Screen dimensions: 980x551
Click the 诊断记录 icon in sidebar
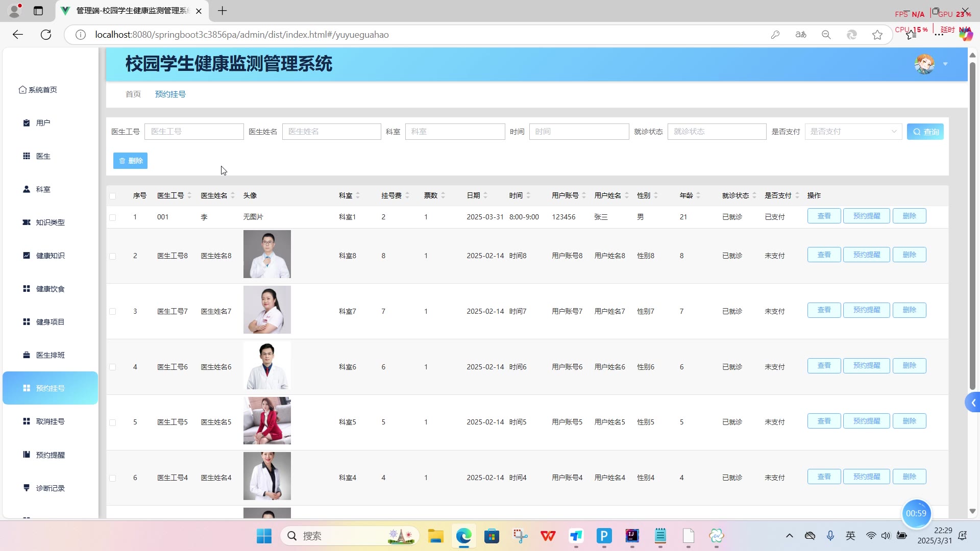point(27,488)
